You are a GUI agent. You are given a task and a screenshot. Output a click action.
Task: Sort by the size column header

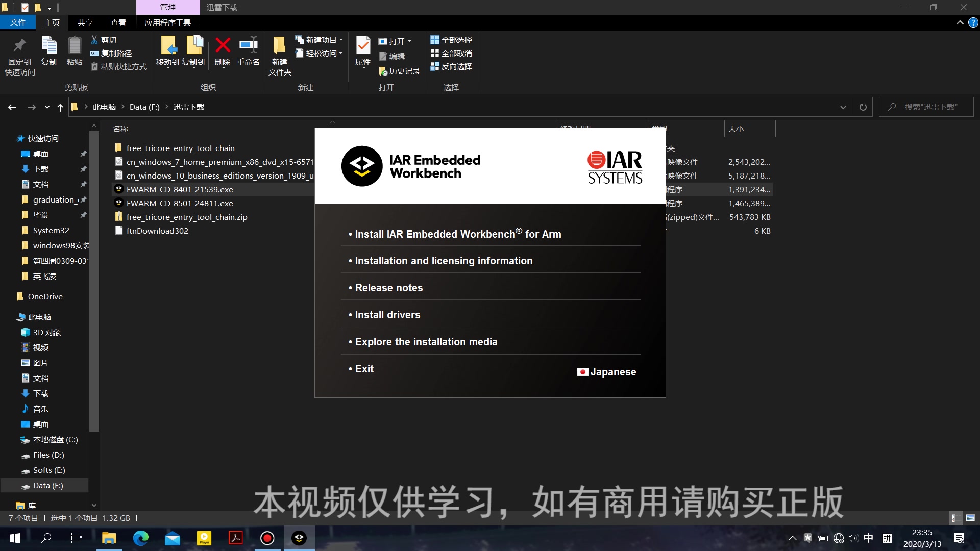(749, 129)
